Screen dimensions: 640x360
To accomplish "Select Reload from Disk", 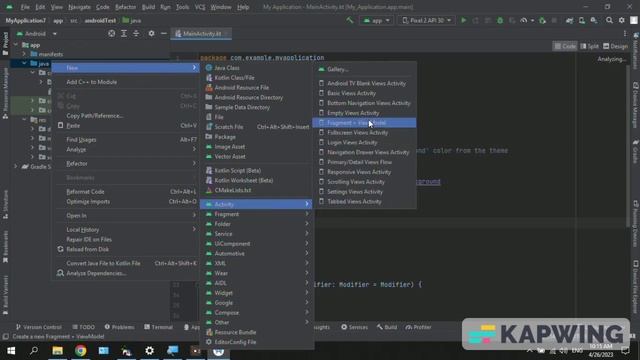I will pyautogui.click(x=126, y=249).
